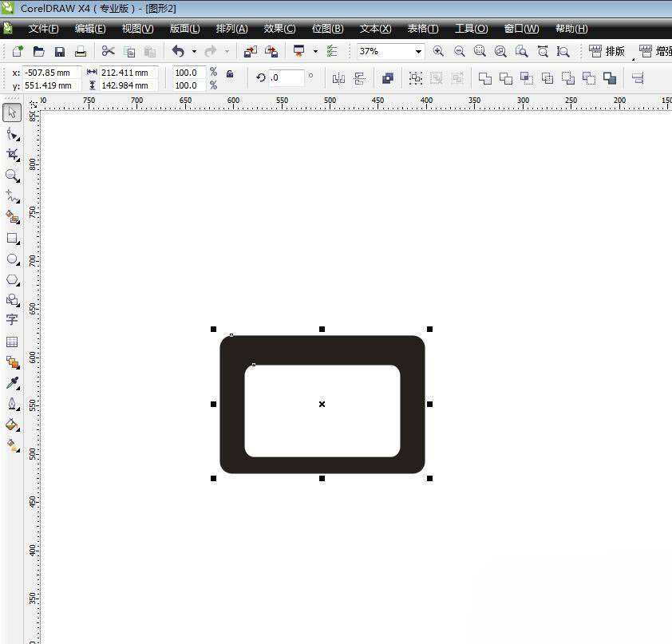Select the Zoom magnifier tool in toolbox
Viewport: 672px width, 644px height.
click(12, 176)
